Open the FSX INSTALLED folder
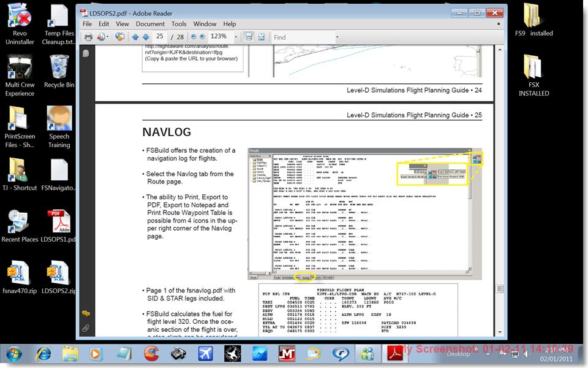 pos(533,76)
